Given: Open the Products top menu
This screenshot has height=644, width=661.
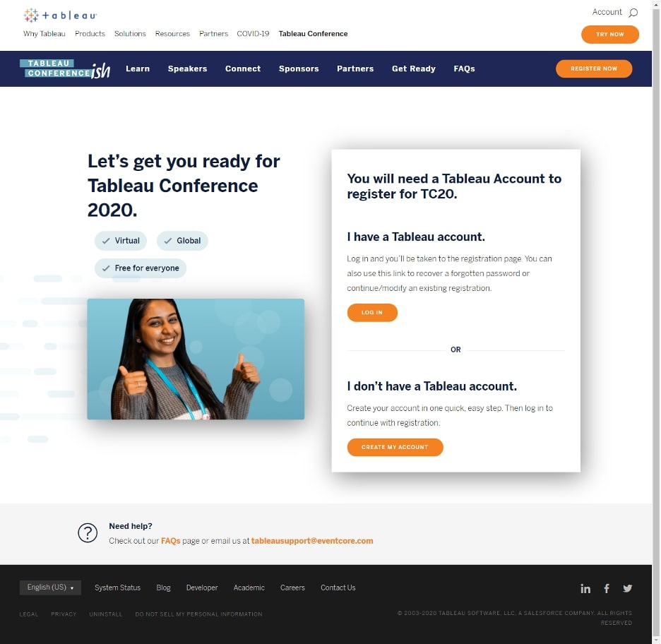Looking at the screenshot, I should [90, 34].
